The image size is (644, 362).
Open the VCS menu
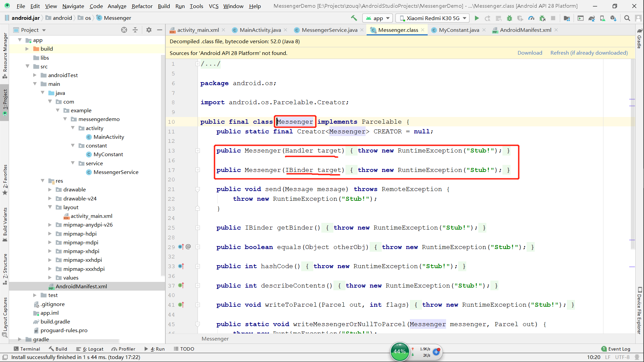pos(213,6)
